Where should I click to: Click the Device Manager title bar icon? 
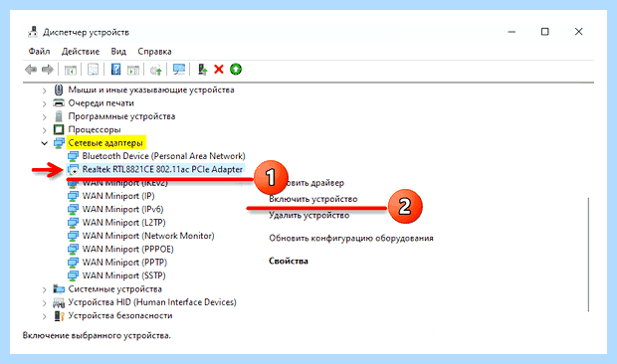[33, 32]
